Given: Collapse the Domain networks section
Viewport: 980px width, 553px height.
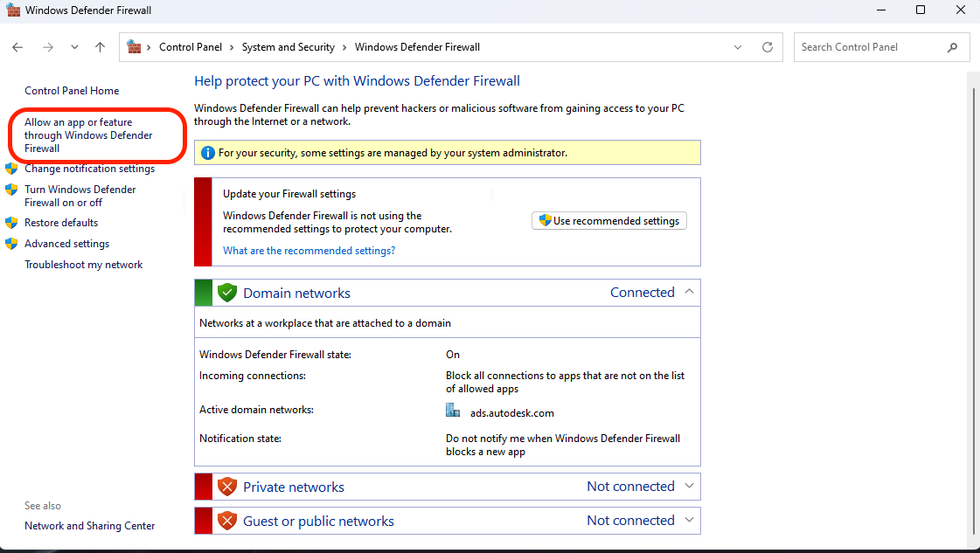Looking at the screenshot, I should pyautogui.click(x=689, y=292).
